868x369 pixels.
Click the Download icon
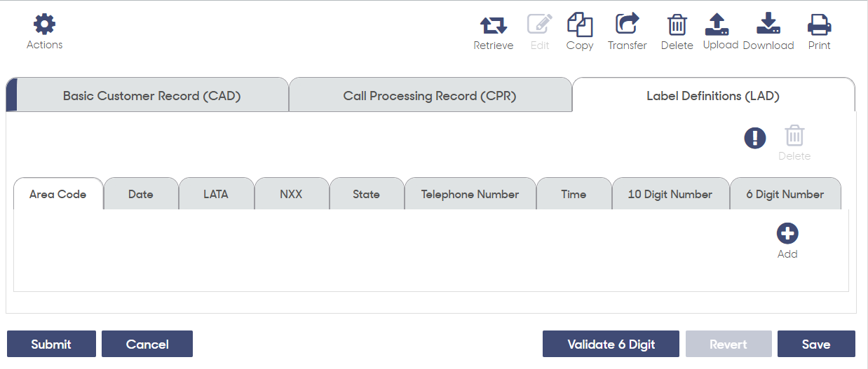(768, 24)
